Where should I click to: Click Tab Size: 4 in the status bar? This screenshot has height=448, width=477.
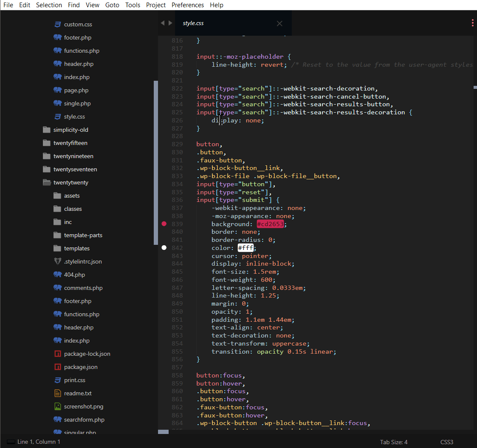[394, 442]
